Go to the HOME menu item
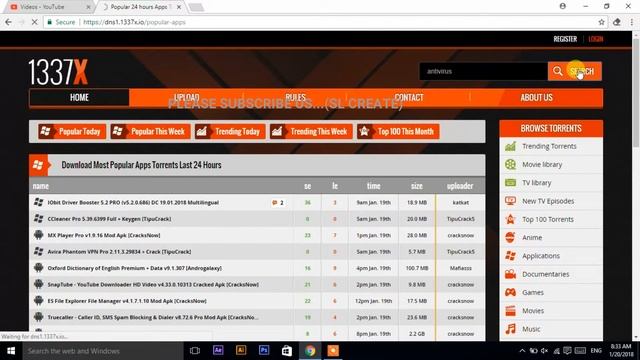 (79, 98)
